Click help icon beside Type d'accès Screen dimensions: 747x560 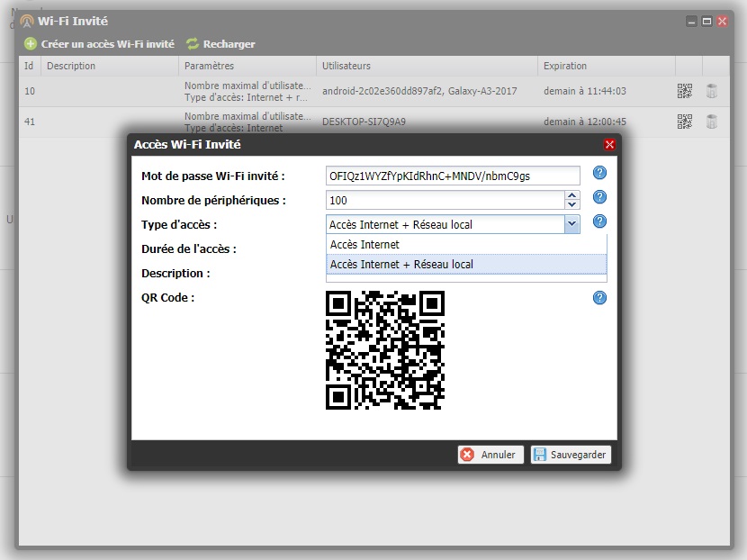(599, 221)
